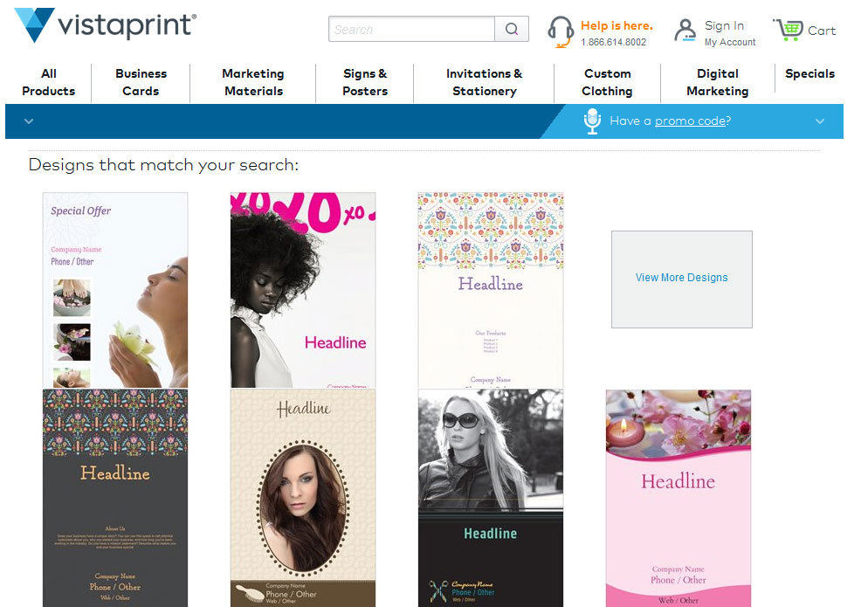This screenshot has height=607, width=868.
Task: Select the black-and-white sunglasses woman design
Action: click(491, 498)
